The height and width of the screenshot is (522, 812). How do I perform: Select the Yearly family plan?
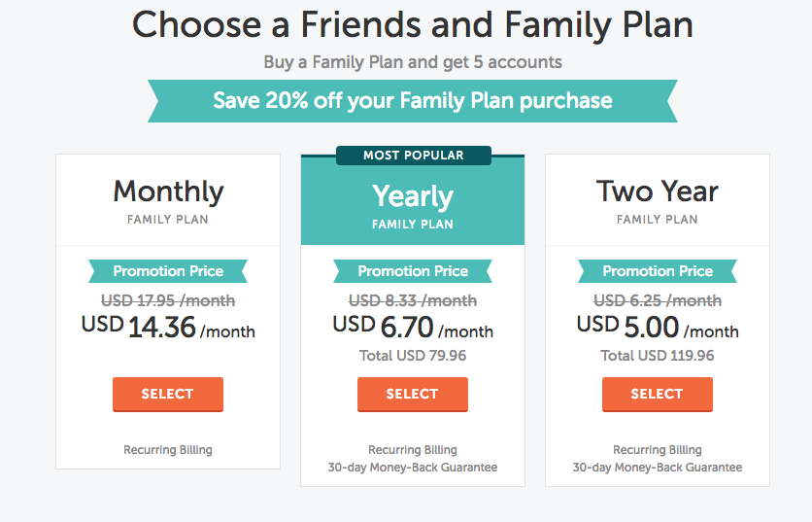click(412, 394)
